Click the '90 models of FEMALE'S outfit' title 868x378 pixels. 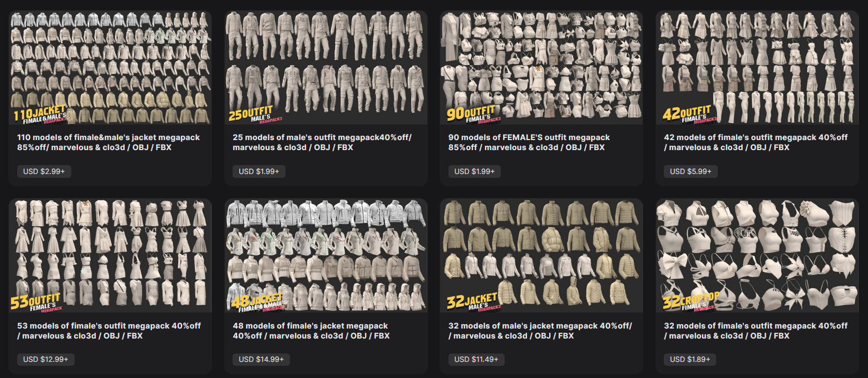tap(529, 142)
